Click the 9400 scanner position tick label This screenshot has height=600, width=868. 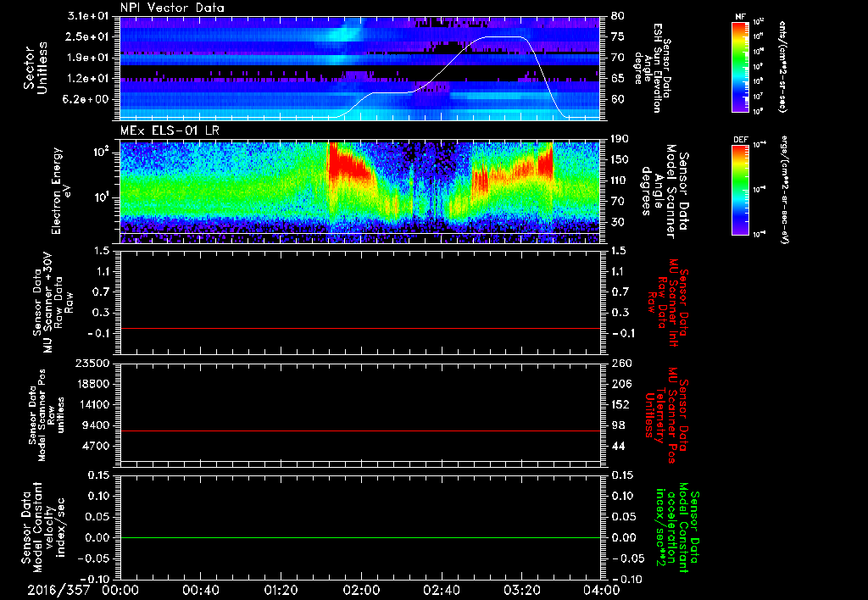coord(96,425)
